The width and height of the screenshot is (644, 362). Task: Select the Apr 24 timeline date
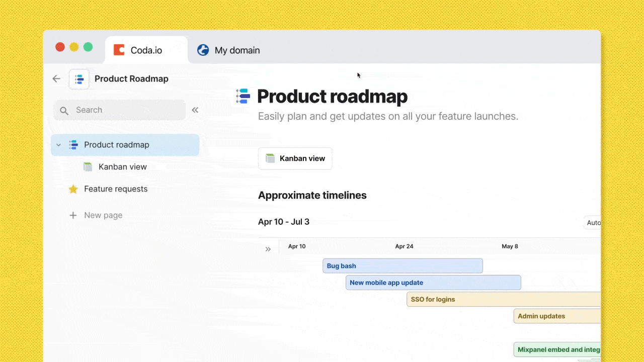(404, 246)
